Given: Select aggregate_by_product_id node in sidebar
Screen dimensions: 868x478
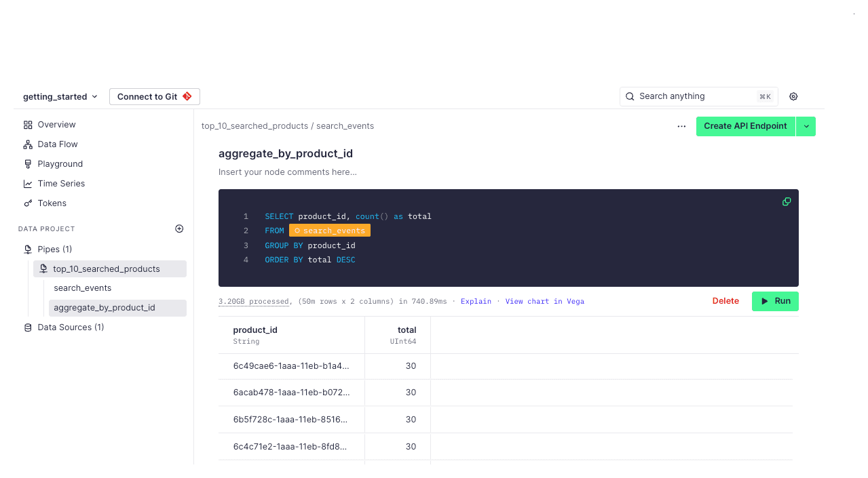Looking at the screenshot, I should pyautogui.click(x=117, y=308).
